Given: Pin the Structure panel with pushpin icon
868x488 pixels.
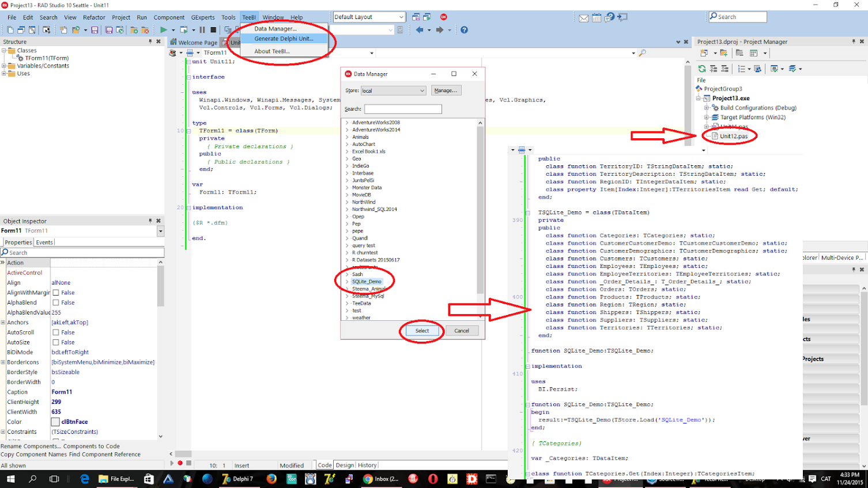Looking at the screenshot, I should [150, 41].
